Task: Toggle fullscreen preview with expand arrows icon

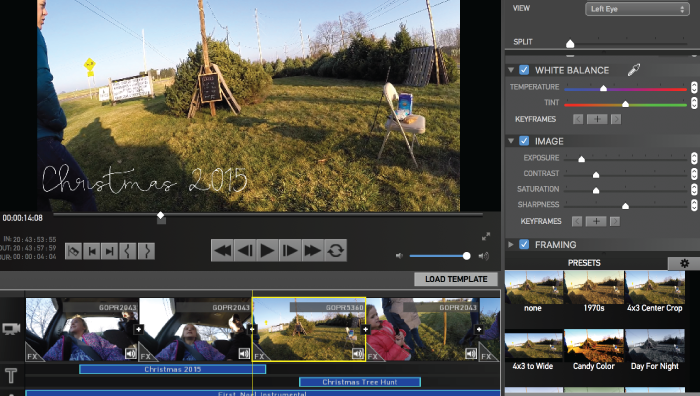Action: click(x=486, y=236)
